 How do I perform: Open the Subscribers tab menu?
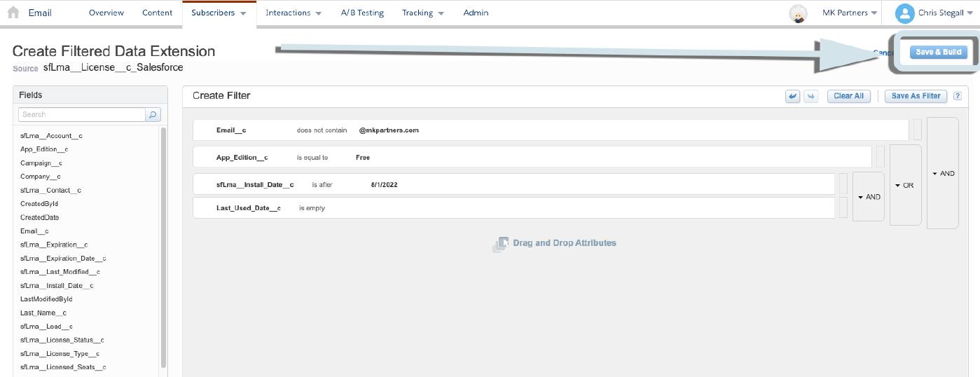(x=219, y=13)
